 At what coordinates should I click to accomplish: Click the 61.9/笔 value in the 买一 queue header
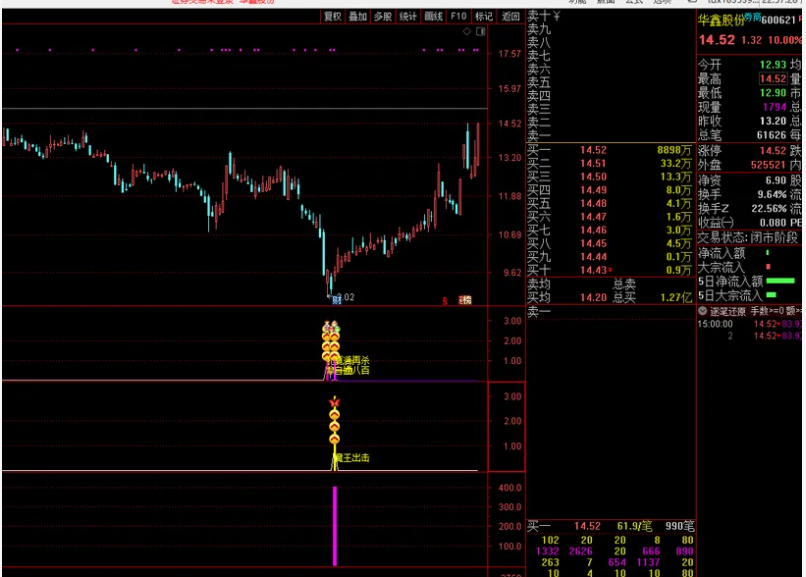[634, 526]
